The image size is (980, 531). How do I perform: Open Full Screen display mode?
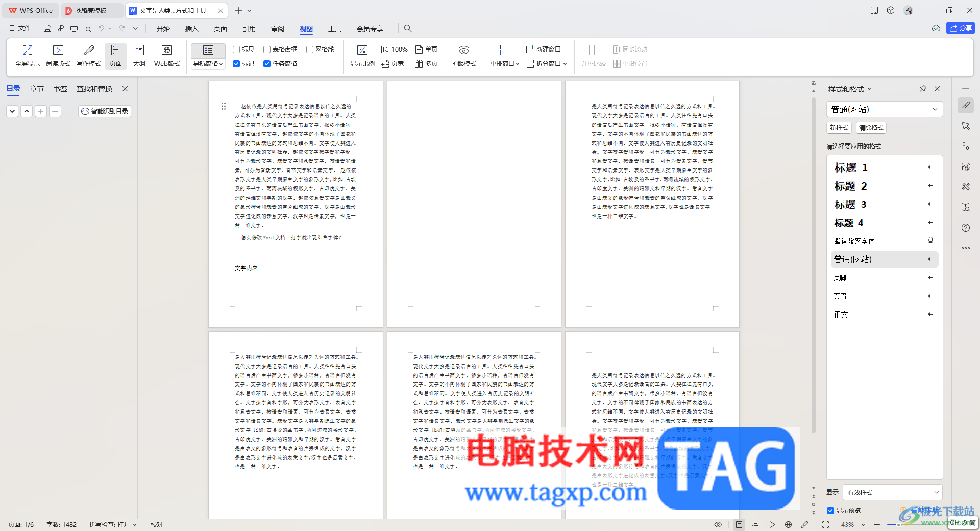coord(28,56)
